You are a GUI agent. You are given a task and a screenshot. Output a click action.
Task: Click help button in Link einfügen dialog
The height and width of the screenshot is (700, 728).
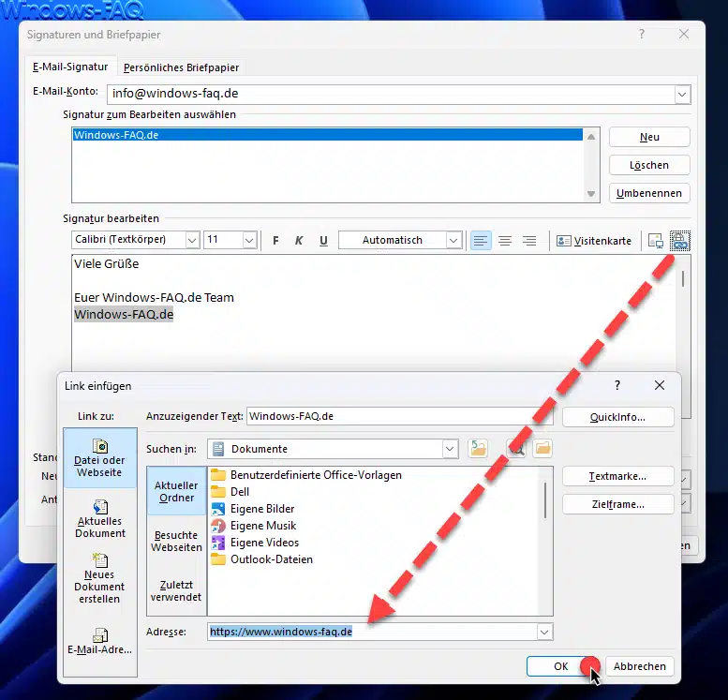pyautogui.click(x=617, y=385)
